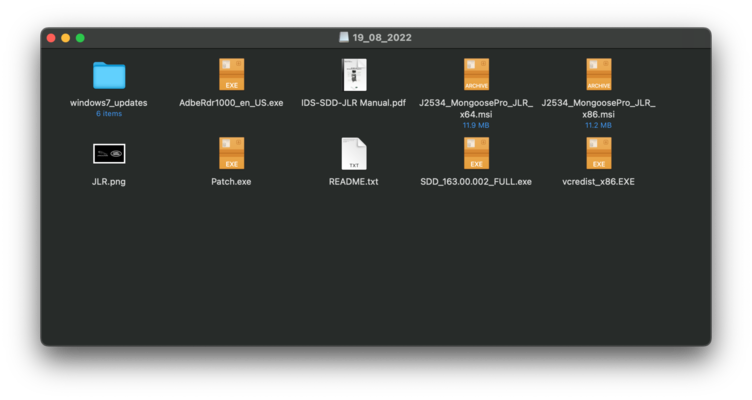Select the IDS-SDD-JLR Manual.pdf thumbnail
This screenshot has height=400, width=752.
coord(354,75)
